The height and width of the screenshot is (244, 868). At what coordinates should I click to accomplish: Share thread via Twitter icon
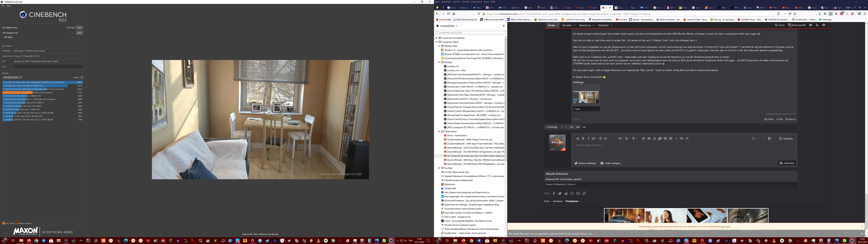click(560, 194)
